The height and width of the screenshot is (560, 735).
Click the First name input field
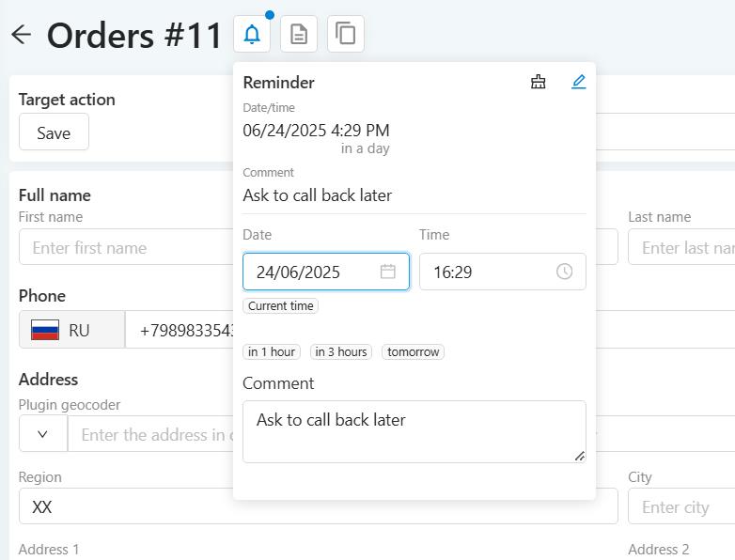(x=127, y=247)
